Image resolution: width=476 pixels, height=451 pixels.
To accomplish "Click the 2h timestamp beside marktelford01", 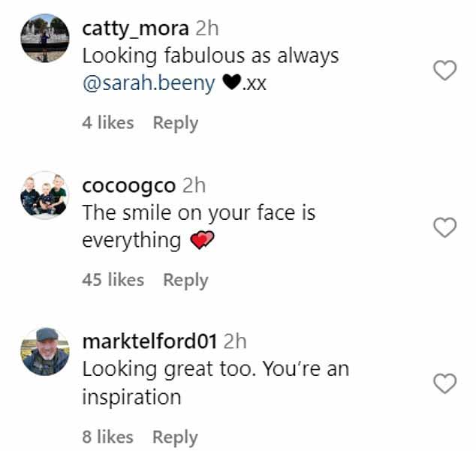I will coord(235,341).
